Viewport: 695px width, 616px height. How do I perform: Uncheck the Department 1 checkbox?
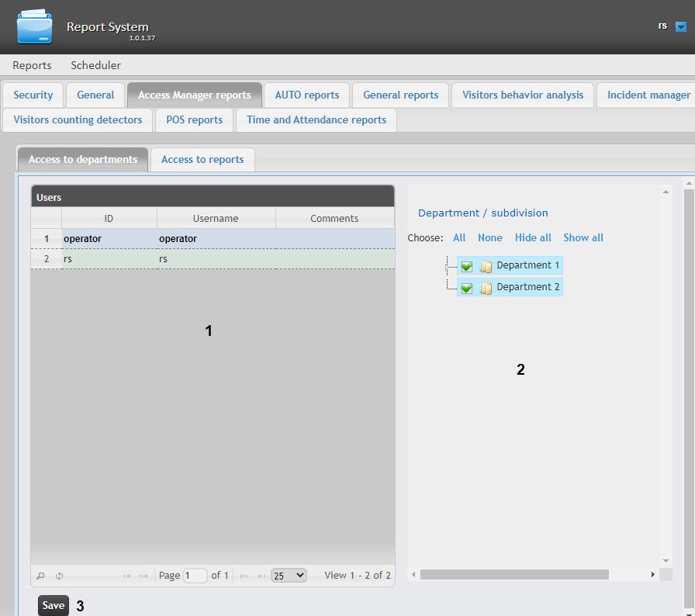click(467, 266)
